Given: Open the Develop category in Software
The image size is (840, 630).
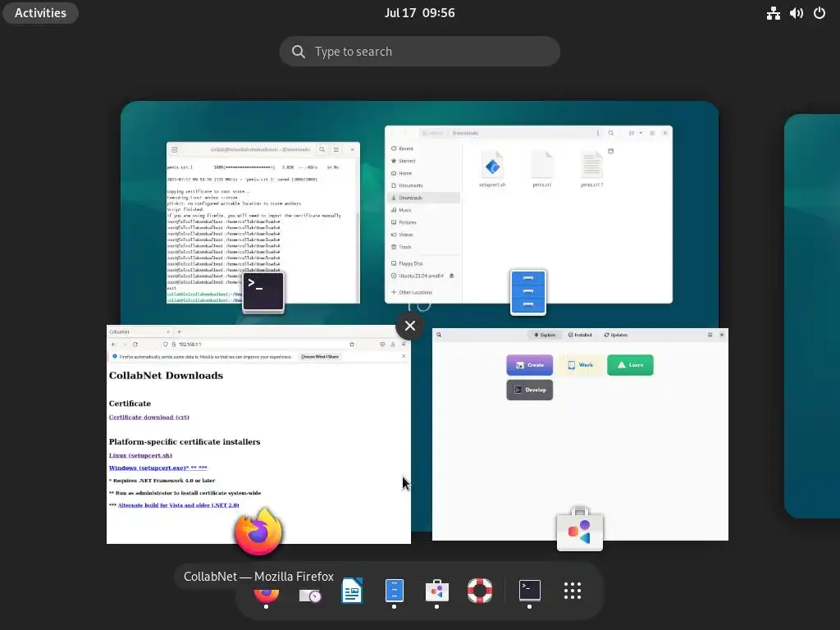Looking at the screenshot, I should click(x=529, y=390).
